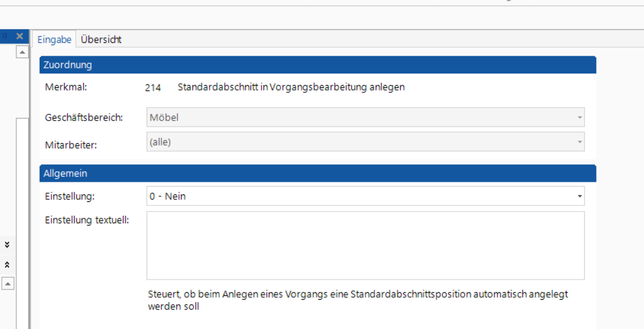Click into the Einstellung textuell text area

tap(365, 245)
